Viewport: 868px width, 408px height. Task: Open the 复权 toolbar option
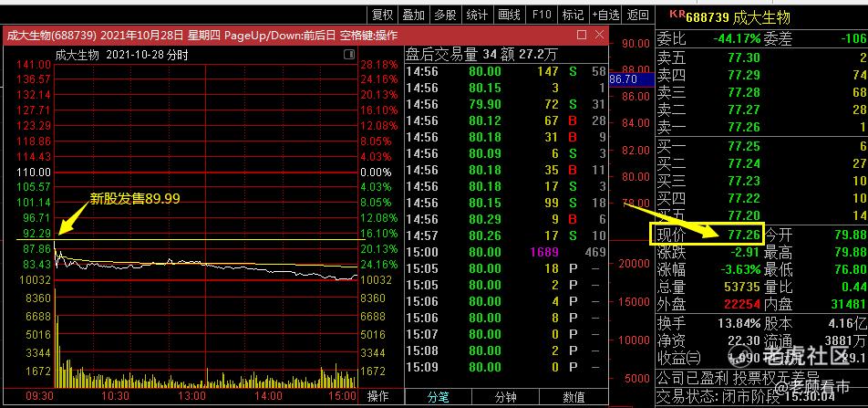click(383, 15)
